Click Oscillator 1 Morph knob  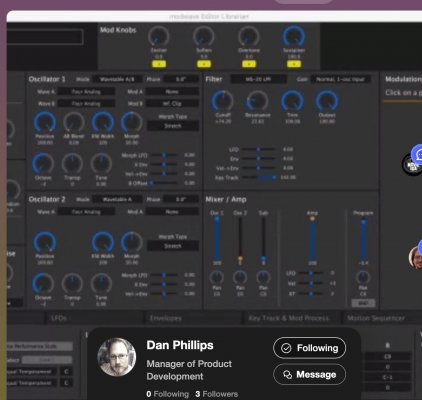(x=132, y=122)
